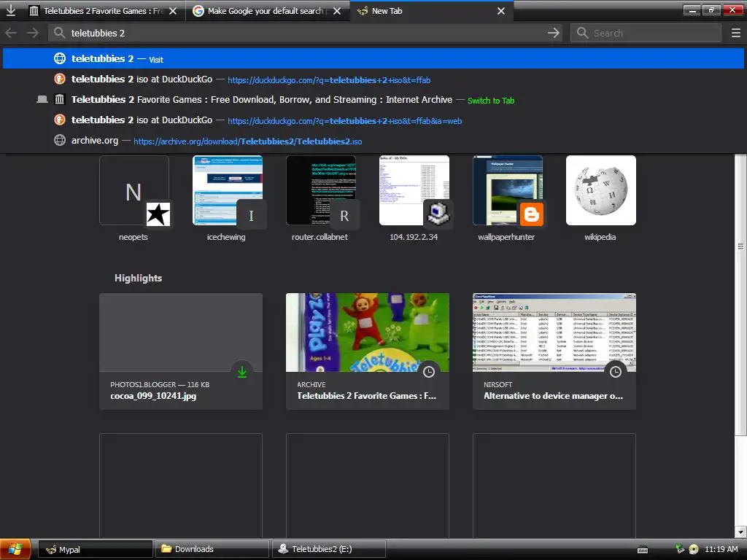The height and width of the screenshot is (560, 747).
Task: Click the Go arrow in address bar
Action: click(x=553, y=33)
